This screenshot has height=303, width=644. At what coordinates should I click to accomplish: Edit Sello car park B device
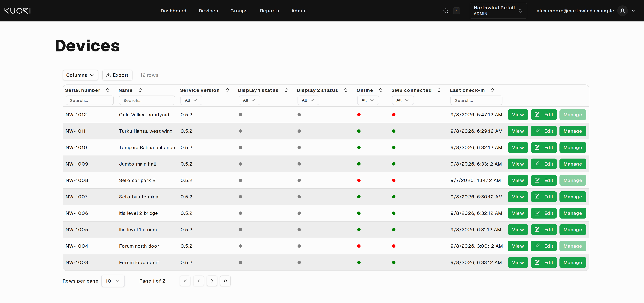point(544,180)
